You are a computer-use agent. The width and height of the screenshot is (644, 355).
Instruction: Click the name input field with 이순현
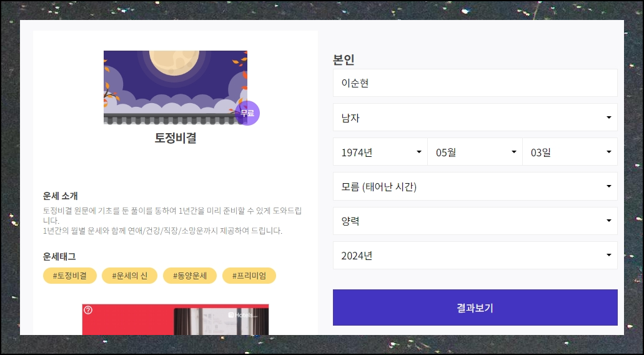(475, 83)
